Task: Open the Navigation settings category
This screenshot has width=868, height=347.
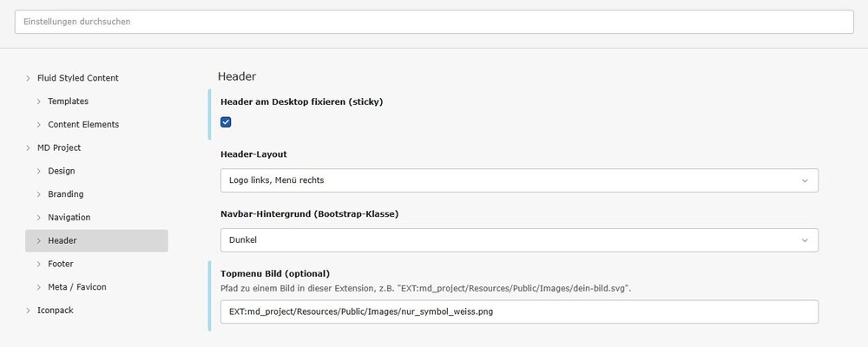Action: click(x=69, y=217)
